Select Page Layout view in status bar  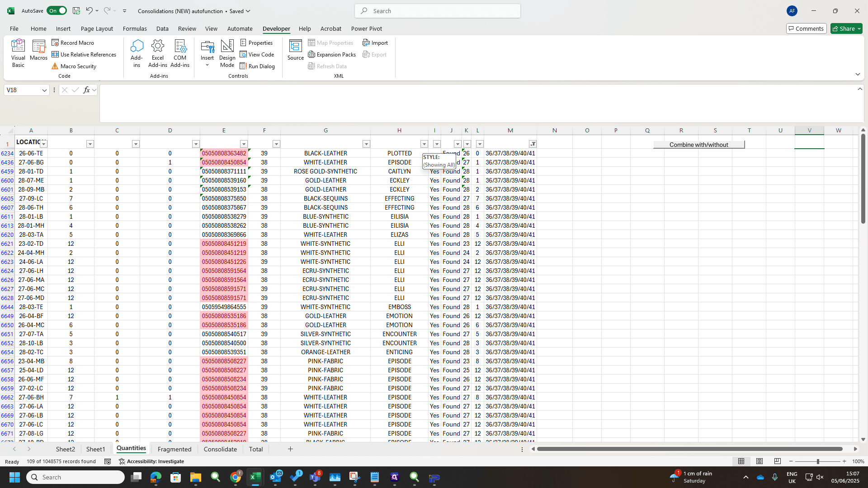click(759, 461)
